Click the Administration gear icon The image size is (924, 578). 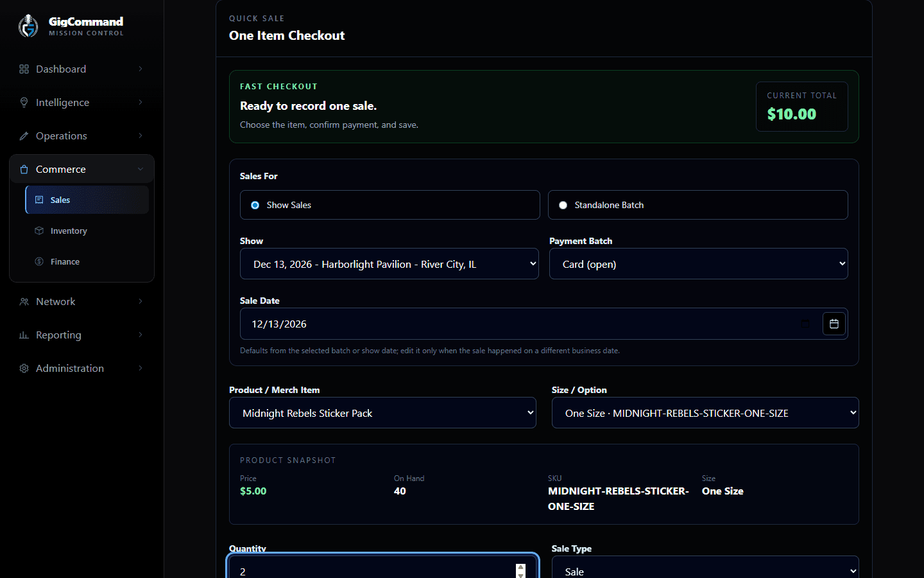click(24, 368)
